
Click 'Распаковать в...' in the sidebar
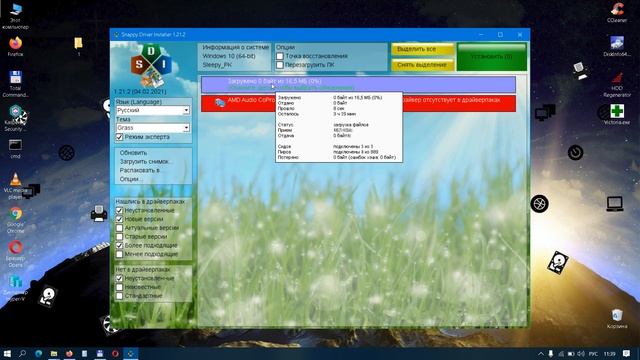click(x=140, y=170)
